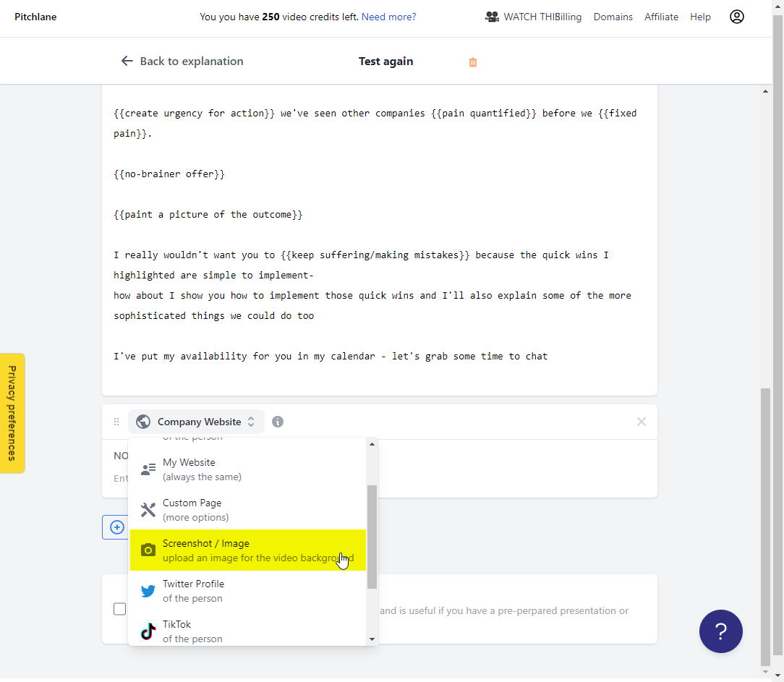Expand the Company Website dropdown chevron
This screenshot has height=682, width=784.
pos(251,422)
